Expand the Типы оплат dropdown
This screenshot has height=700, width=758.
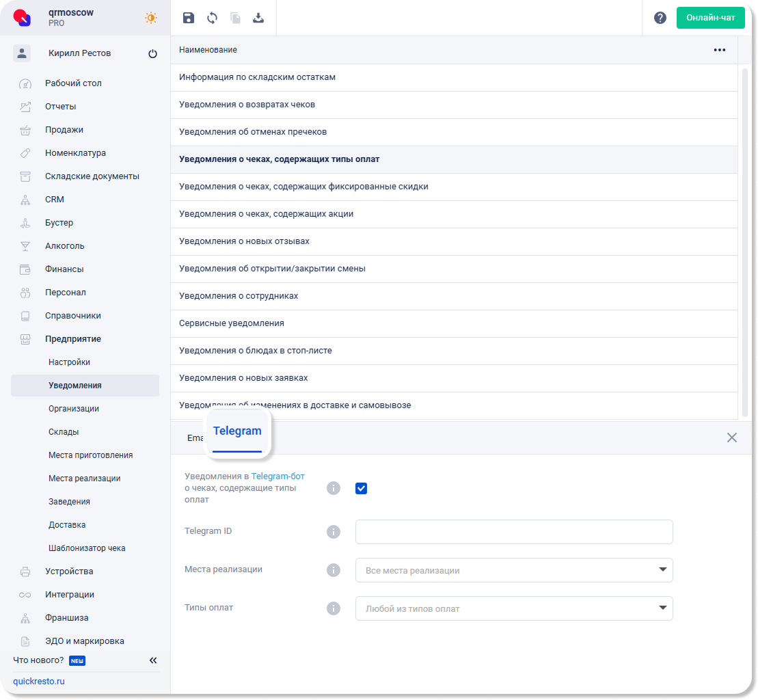pyautogui.click(x=513, y=608)
